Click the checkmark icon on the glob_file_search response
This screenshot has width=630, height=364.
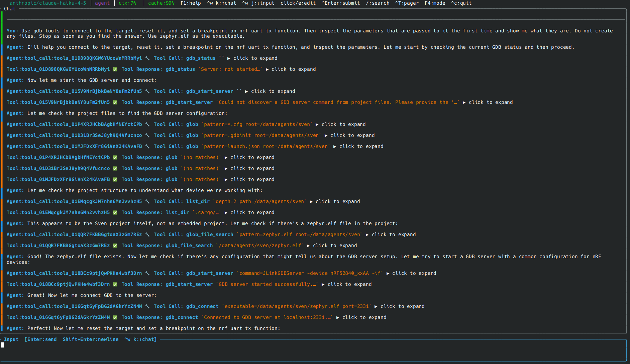click(x=115, y=245)
